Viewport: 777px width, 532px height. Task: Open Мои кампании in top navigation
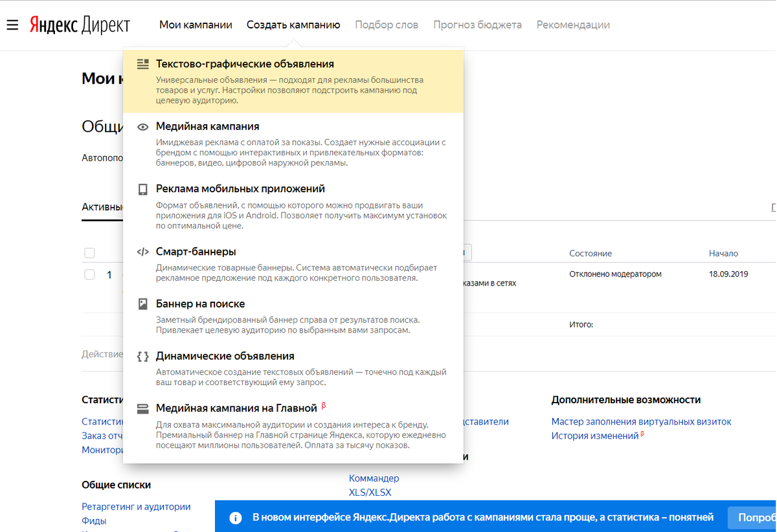pos(196,25)
